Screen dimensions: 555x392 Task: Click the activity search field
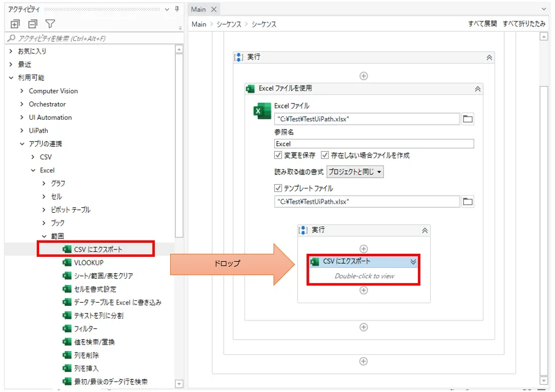pyautogui.click(x=92, y=38)
